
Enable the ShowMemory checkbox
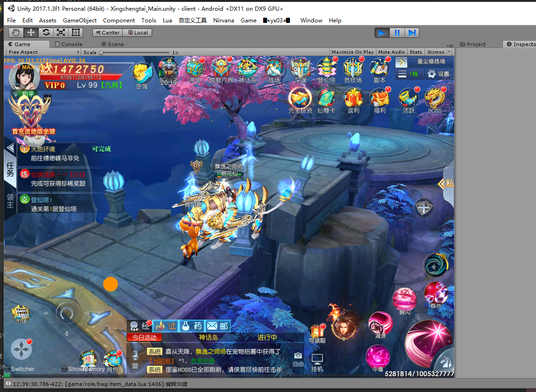coord(65,369)
